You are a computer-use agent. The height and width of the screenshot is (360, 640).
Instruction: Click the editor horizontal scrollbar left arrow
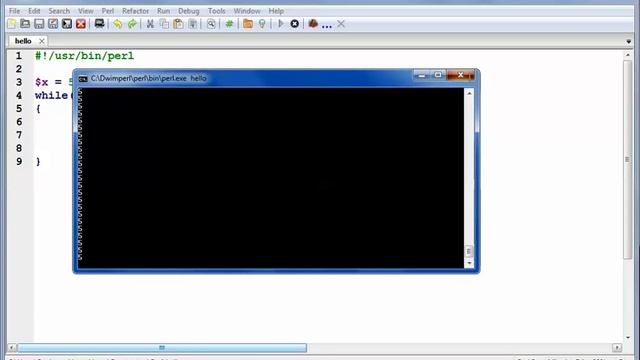coord(12,348)
